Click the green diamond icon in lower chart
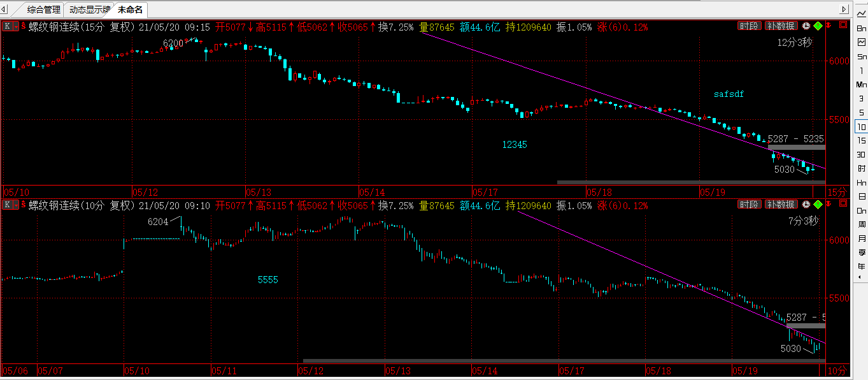Image resolution: width=868 pixels, height=380 pixels. coord(818,205)
